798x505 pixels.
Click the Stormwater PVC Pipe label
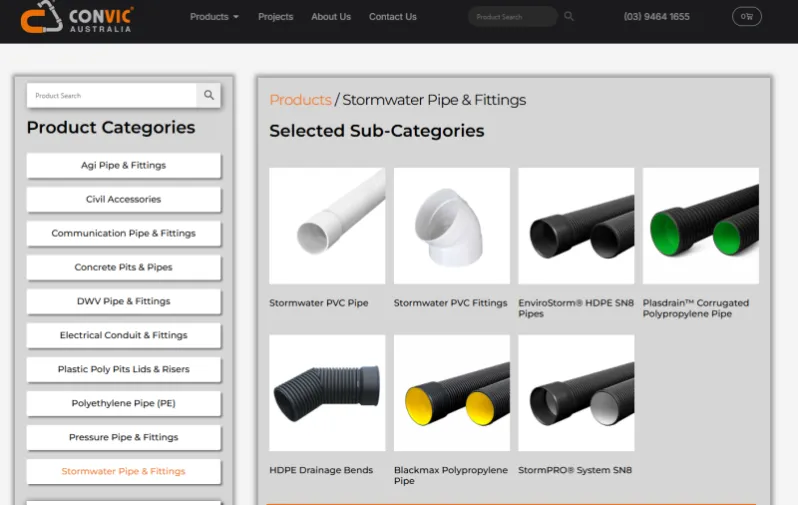[x=319, y=303]
